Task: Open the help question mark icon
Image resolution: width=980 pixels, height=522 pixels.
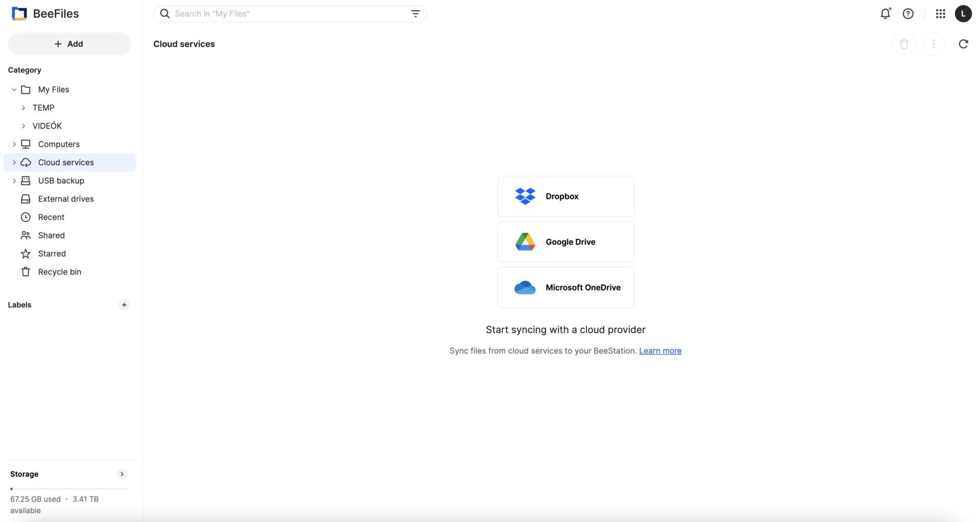Action: (908, 14)
